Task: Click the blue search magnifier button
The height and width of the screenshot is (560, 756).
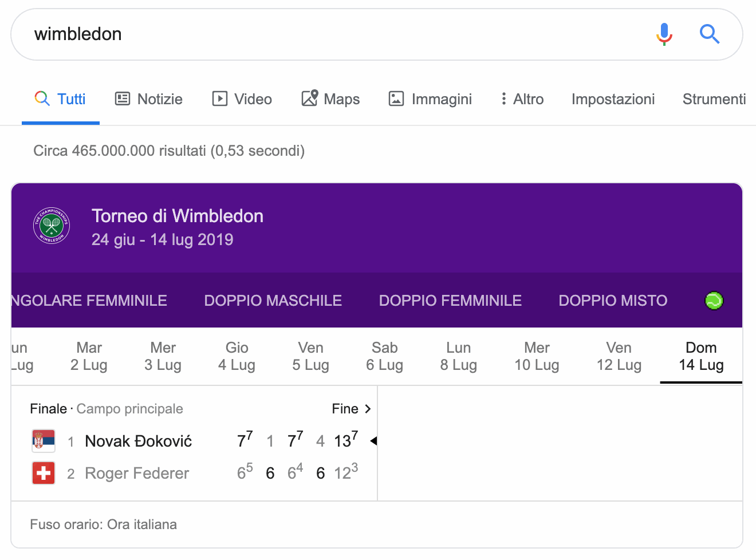Action: 709,34
